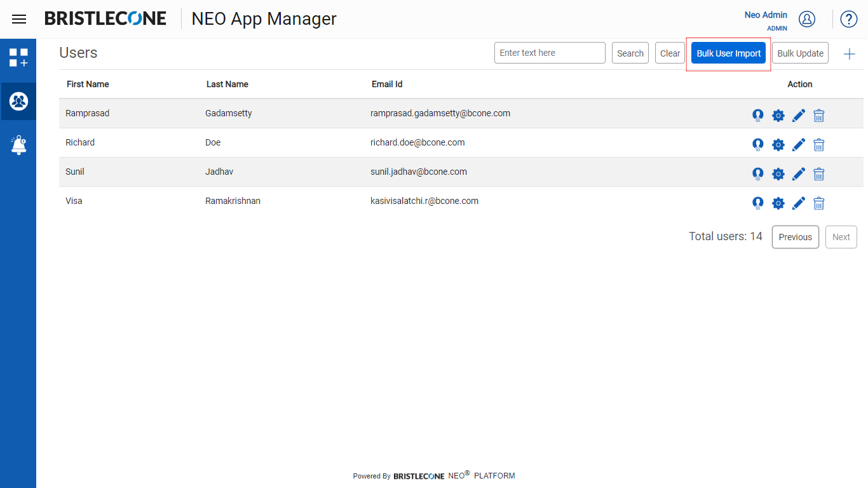Click the Bulk User Import button
Image resolution: width=868 pixels, height=488 pixels.
tap(728, 53)
